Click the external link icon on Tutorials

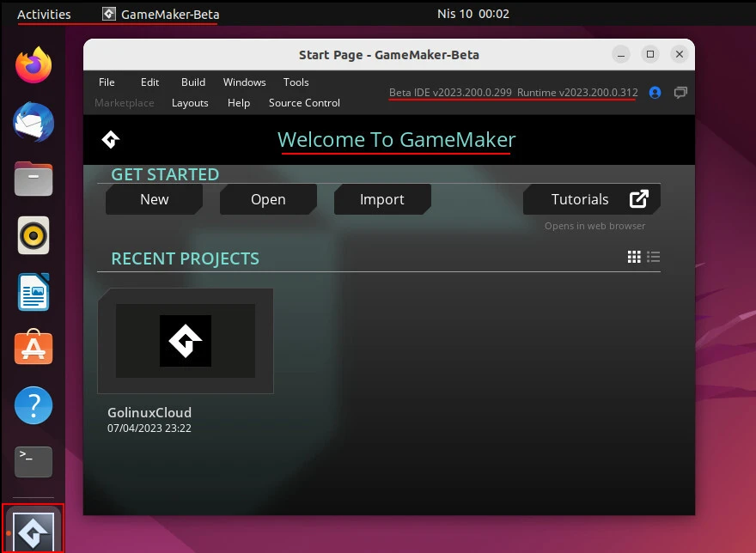(638, 198)
